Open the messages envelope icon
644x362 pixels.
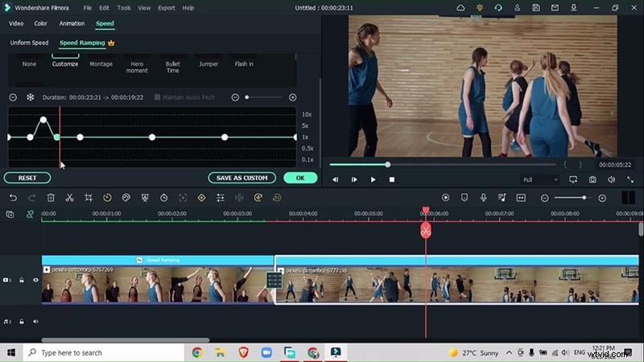[x=555, y=8]
